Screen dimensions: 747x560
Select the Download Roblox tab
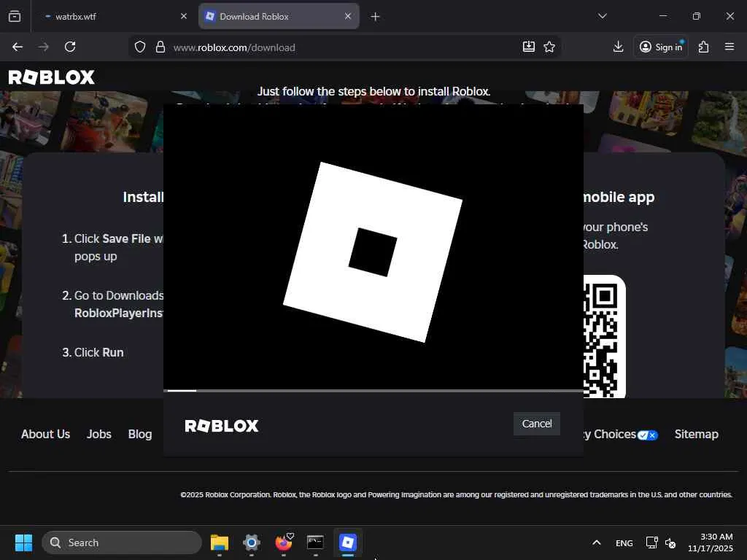click(279, 16)
